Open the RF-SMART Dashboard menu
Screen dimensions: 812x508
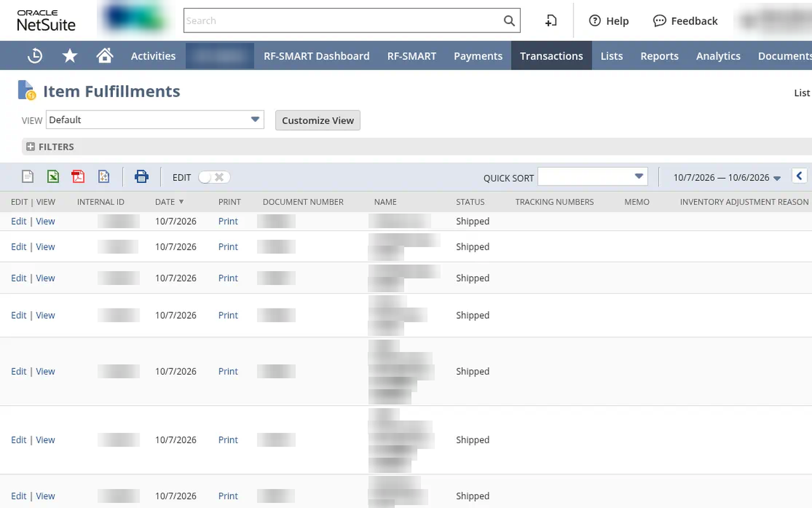coord(317,56)
